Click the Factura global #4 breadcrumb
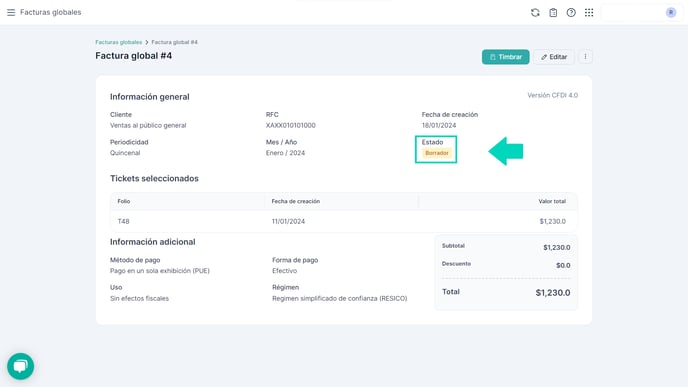 [x=174, y=42]
